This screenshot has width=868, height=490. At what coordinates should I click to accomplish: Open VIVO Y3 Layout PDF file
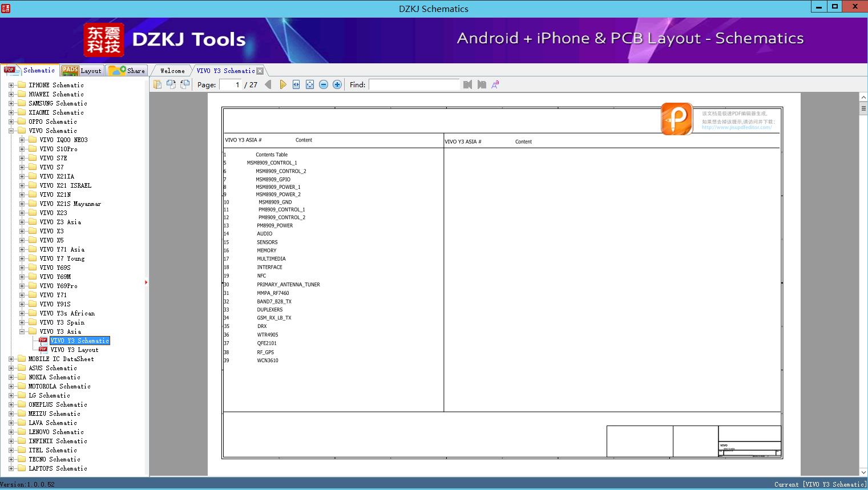[x=74, y=350]
